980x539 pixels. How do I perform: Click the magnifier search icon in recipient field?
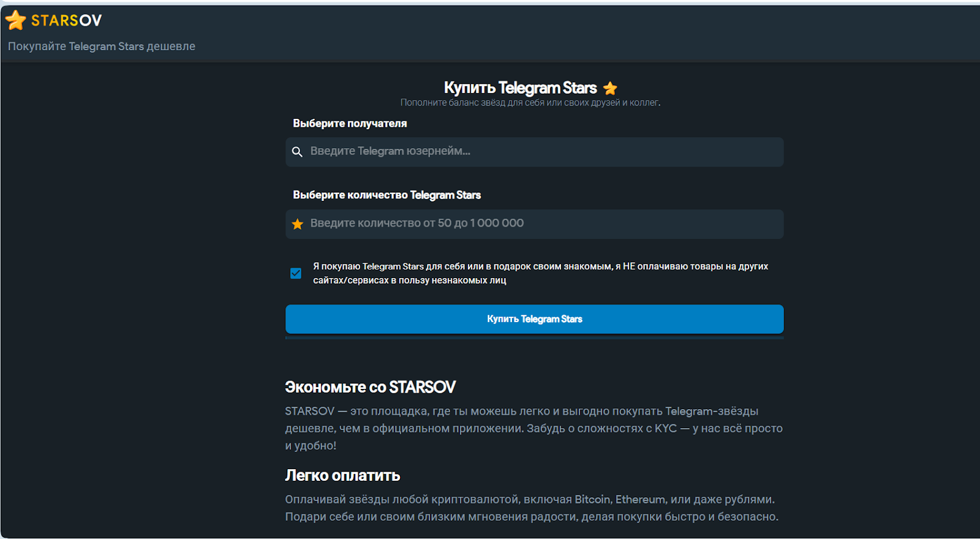pyautogui.click(x=297, y=152)
